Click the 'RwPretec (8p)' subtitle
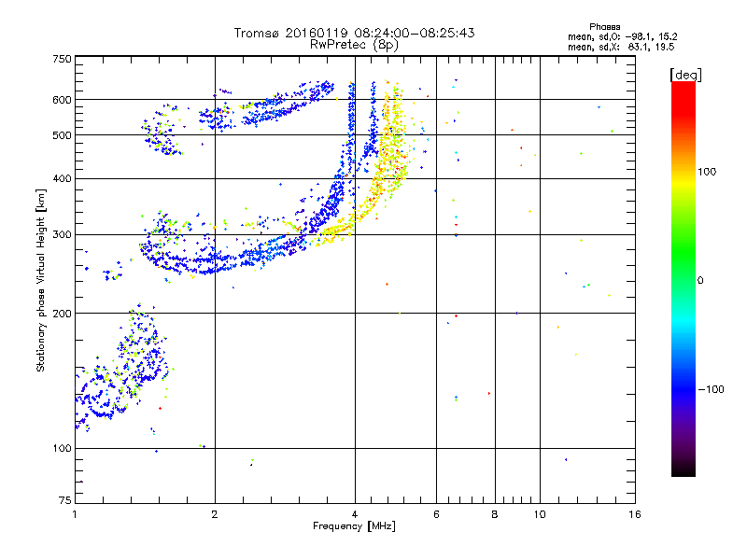 point(354,45)
